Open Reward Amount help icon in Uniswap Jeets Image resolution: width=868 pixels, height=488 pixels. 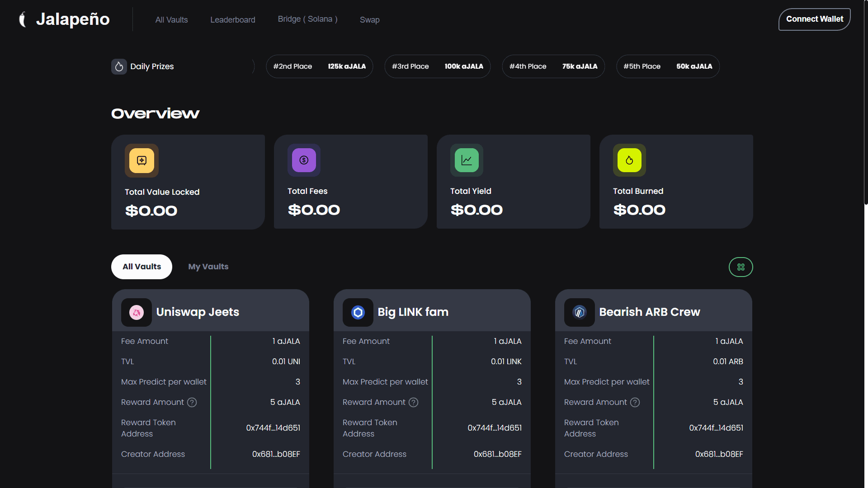click(x=192, y=402)
